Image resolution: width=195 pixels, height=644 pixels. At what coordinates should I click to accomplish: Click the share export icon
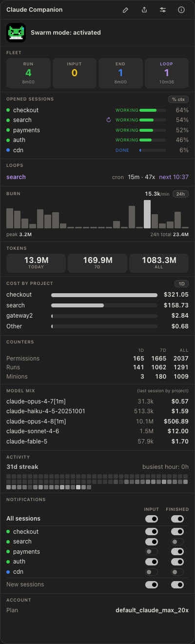pyautogui.click(x=144, y=10)
